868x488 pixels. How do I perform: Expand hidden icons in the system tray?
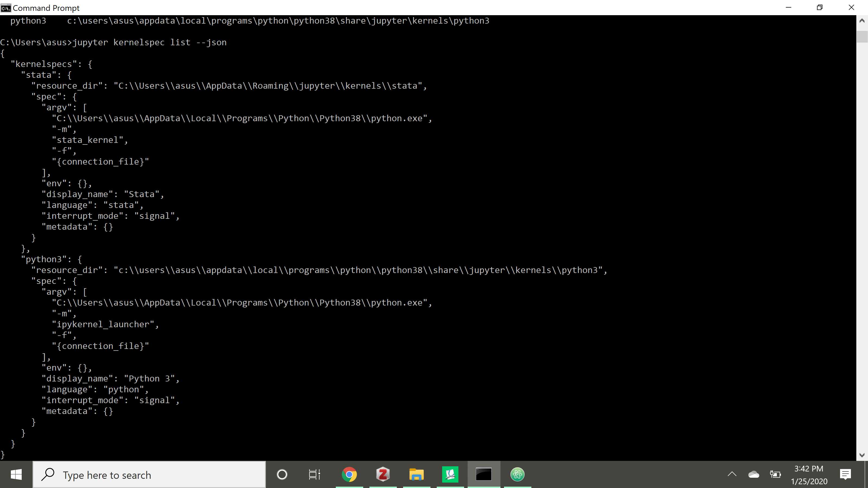(x=732, y=475)
